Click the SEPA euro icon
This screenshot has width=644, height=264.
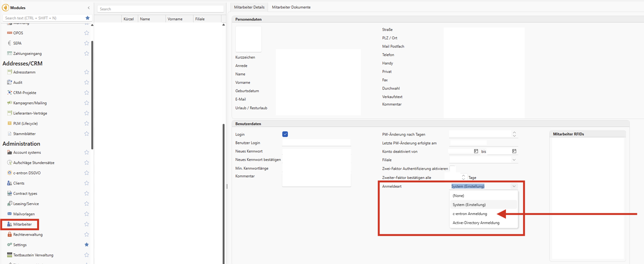(x=10, y=43)
